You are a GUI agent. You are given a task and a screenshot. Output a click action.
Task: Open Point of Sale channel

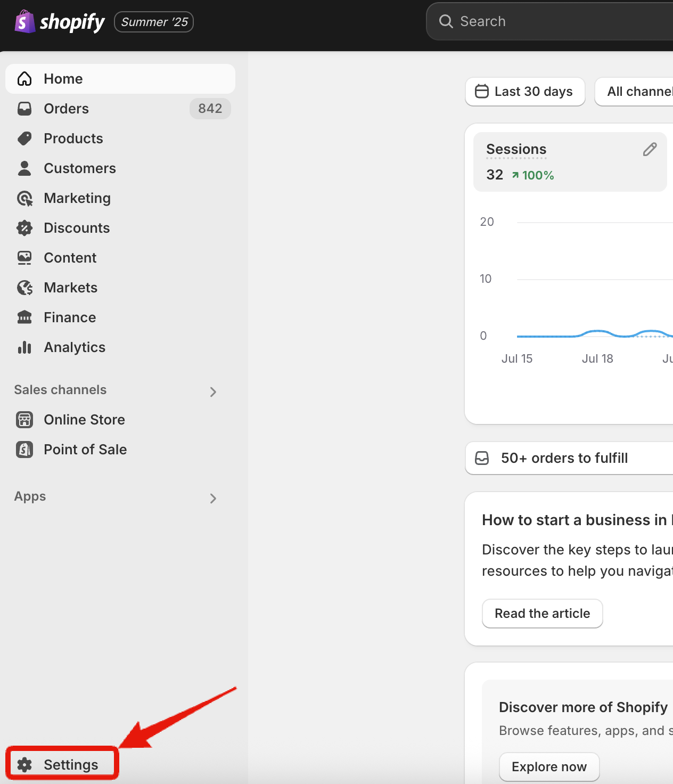pyautogui.click(x=85, y=450)
